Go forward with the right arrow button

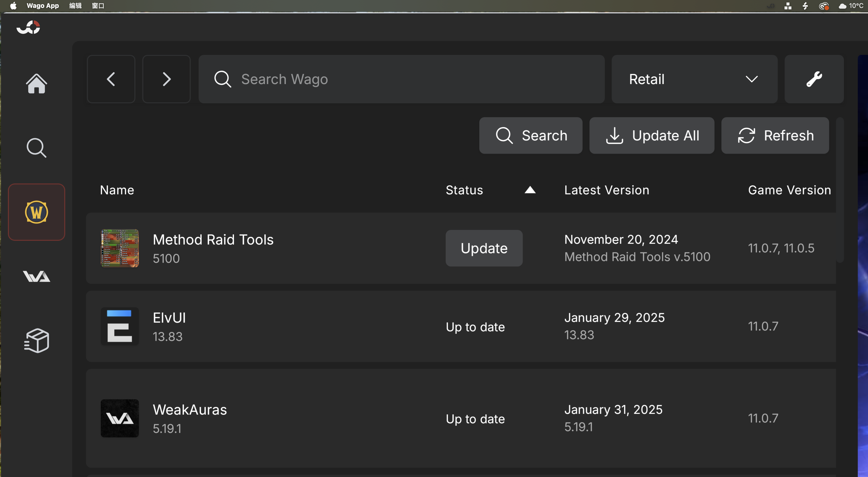[166, 79]
